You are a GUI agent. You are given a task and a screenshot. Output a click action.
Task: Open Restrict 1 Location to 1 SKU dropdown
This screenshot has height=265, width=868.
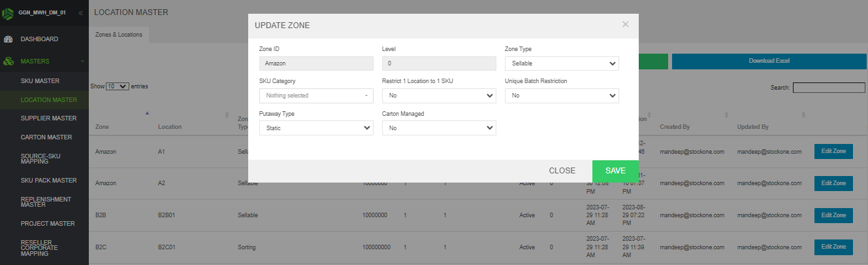click(x=439, y=96)
